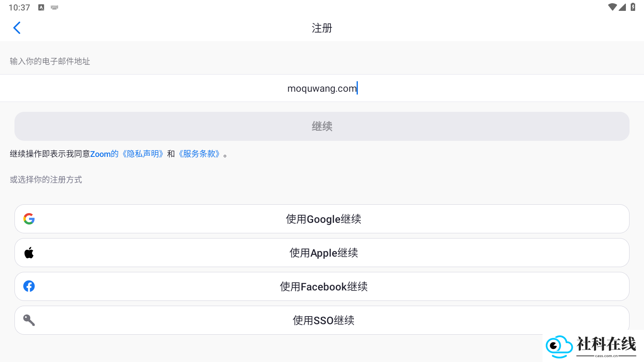Click the 输入你的电子邮件地址 label
The width and height of the screenshot is (644, 362).
(50, 61)
